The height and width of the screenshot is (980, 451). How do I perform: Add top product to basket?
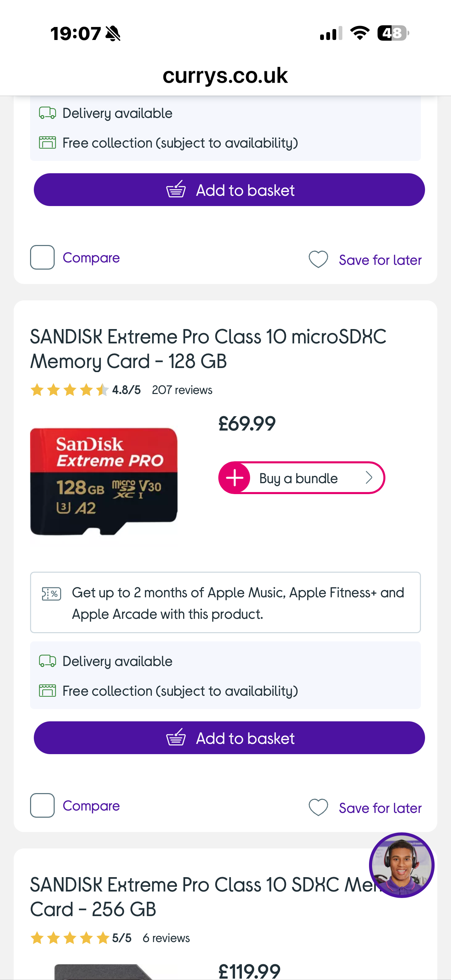[x=229, y=190]
